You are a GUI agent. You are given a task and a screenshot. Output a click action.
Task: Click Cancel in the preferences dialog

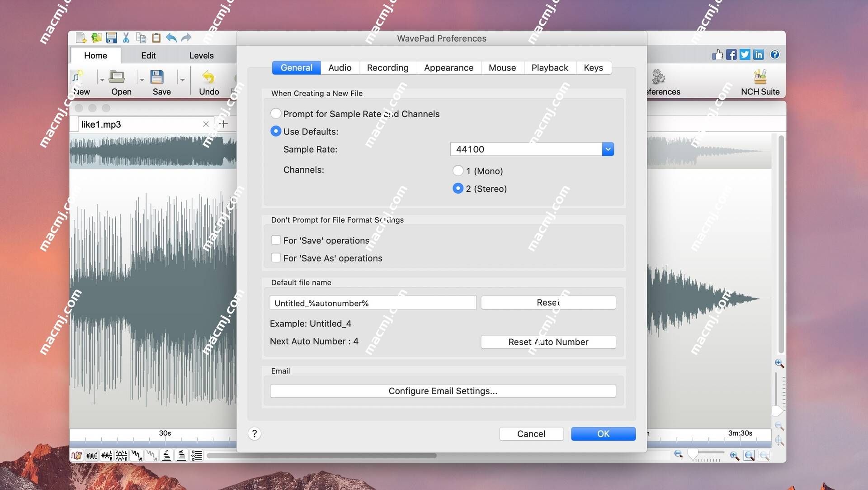pos(531,433)
